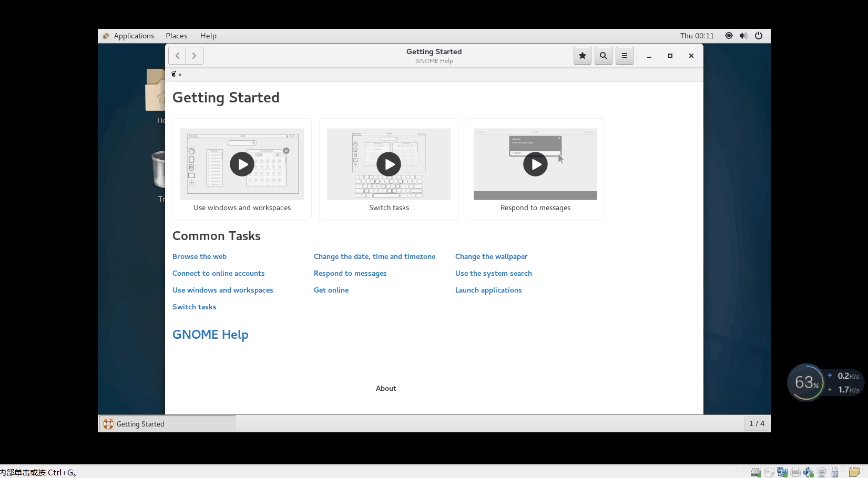Play the Respond to messages video
The width and height of the screenshot is (868, 478).
535,164
